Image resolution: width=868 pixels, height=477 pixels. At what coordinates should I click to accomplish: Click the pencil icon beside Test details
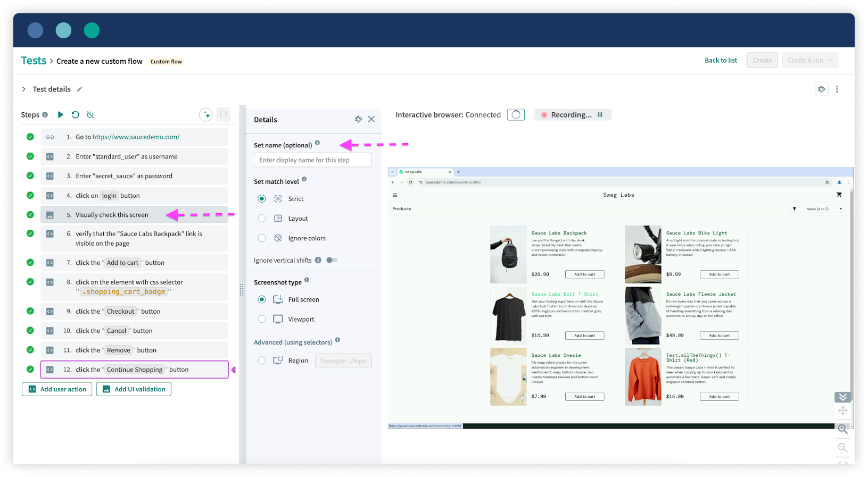[x=79, y=89]
